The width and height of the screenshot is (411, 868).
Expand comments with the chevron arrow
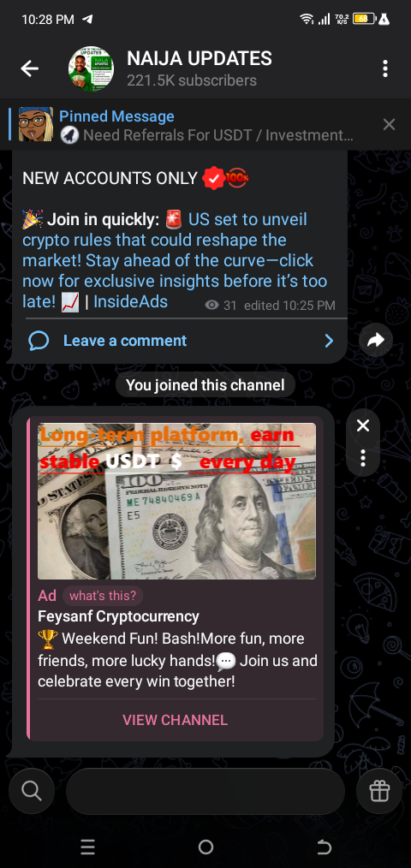(x=329, y=341)
